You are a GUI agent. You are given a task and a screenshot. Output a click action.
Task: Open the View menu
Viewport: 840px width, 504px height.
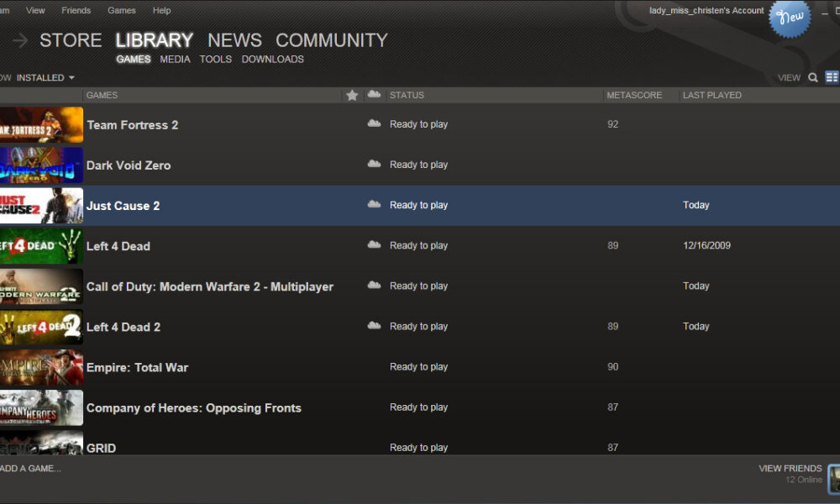pos(35,10)
